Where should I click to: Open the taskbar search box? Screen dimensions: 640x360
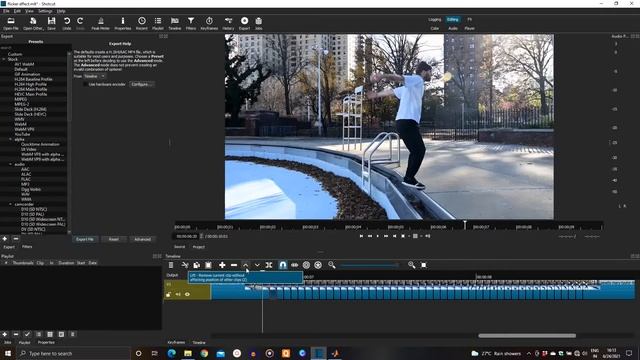pos(73,353)
